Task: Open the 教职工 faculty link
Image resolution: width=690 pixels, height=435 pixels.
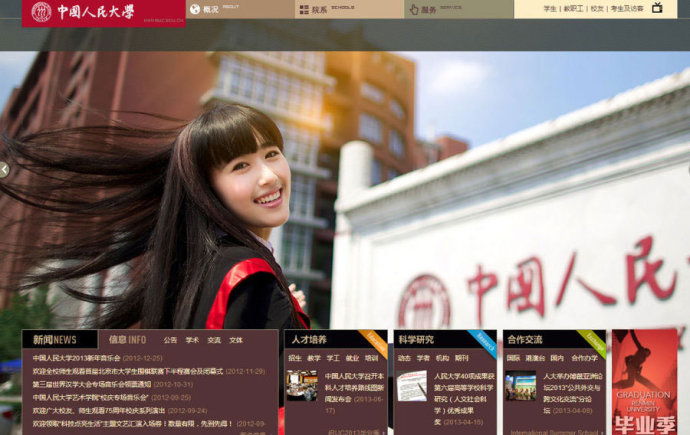Action: [573, 9]
